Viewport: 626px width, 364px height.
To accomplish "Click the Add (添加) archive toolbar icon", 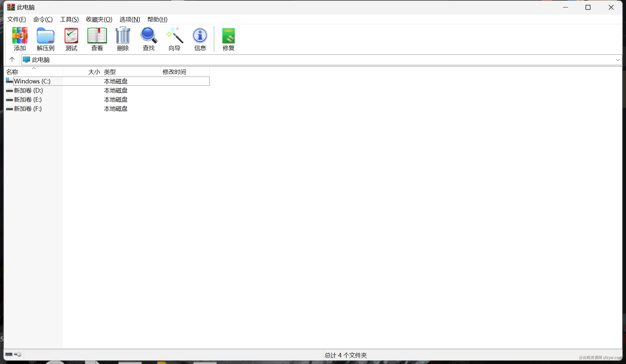I will click(x=20, y=36).
